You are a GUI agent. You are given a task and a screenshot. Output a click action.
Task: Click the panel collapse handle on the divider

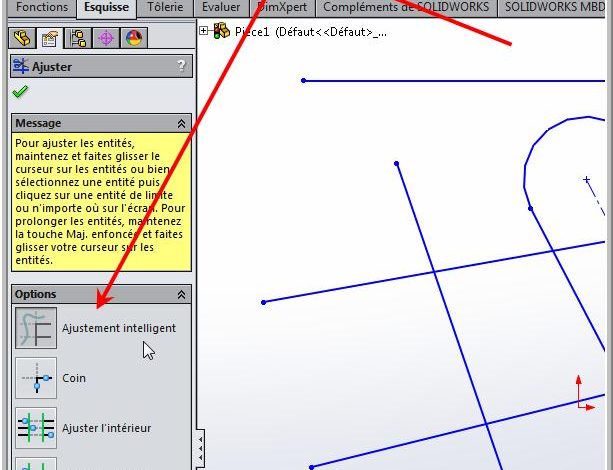pyautogui.click(x=199, y=442)
